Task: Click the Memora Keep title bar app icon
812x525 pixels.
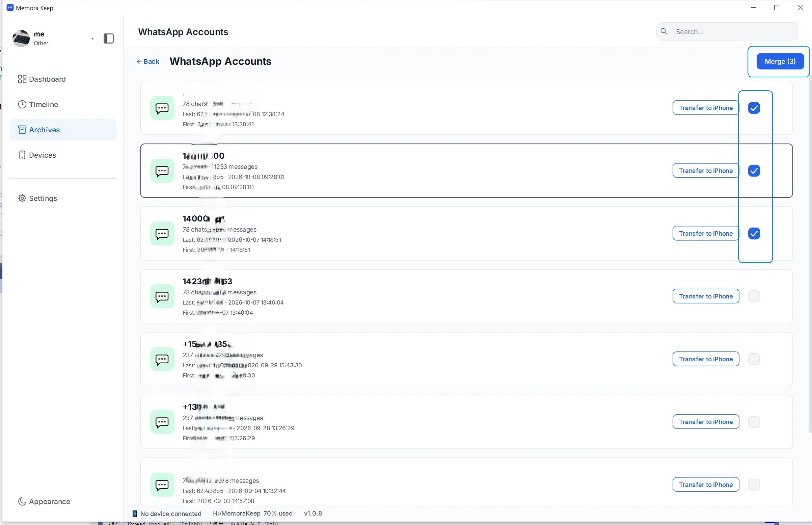Action: click(x=10, y=7)
